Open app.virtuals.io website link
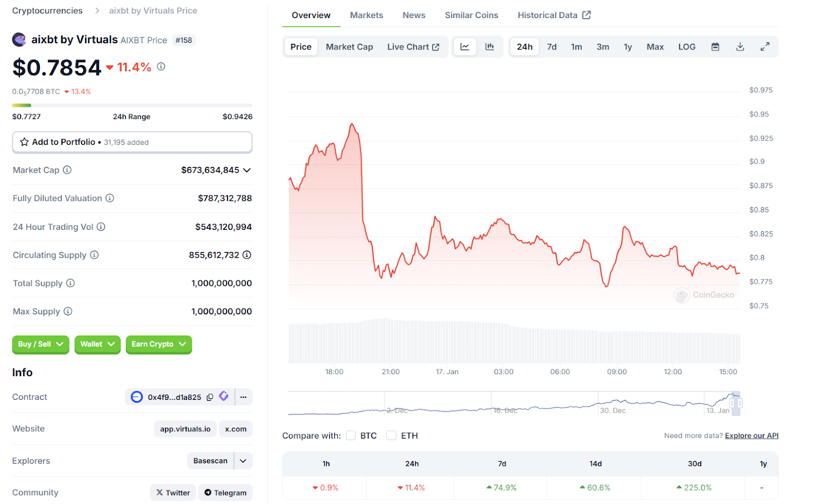The height and width of the screenshot is (504, 825). (185, 429)
